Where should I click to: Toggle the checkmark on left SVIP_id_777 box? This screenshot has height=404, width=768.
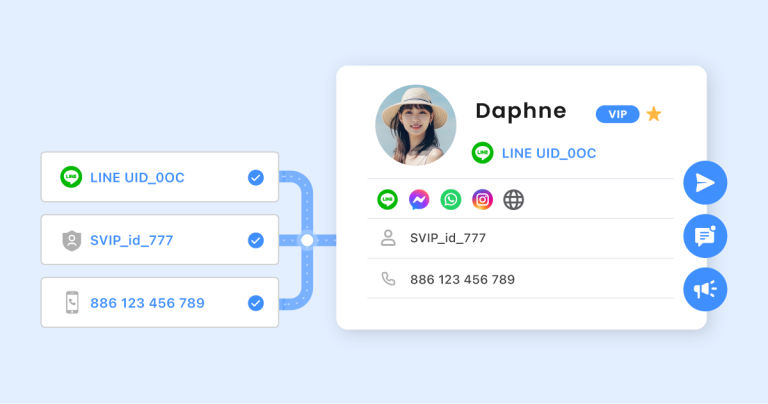256,240
